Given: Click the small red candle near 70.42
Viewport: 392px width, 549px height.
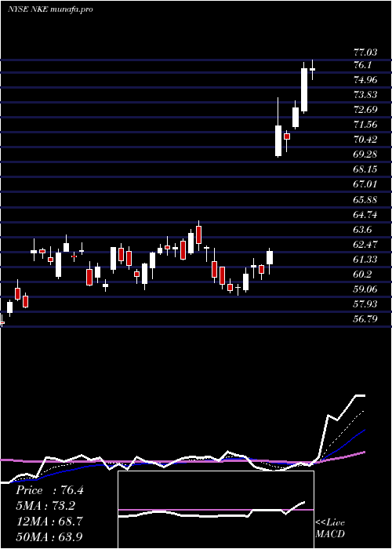Looking at the screenshot, I should 287,136.
